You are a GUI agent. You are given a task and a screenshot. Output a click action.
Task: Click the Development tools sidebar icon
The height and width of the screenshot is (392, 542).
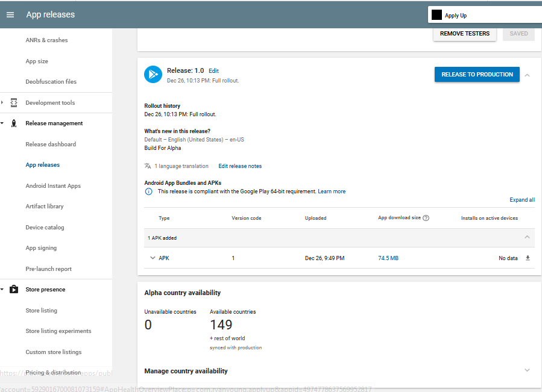coord(13,102)
